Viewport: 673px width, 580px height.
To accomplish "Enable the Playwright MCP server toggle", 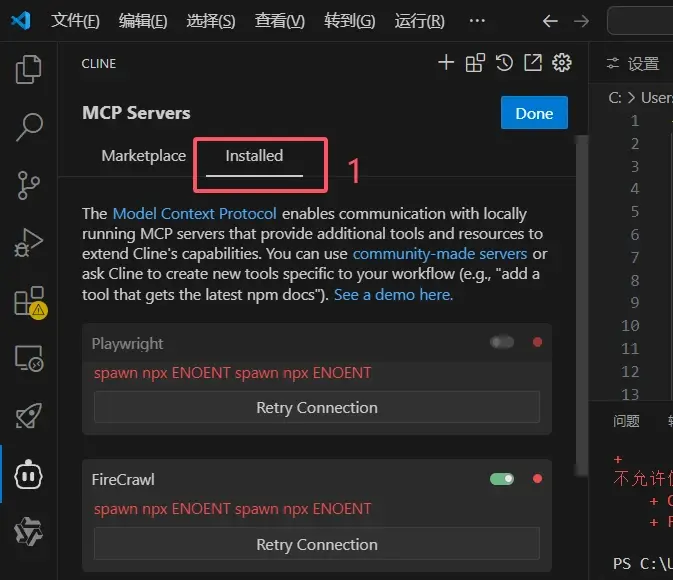I will pyautogui.click(x=502, y=343).
